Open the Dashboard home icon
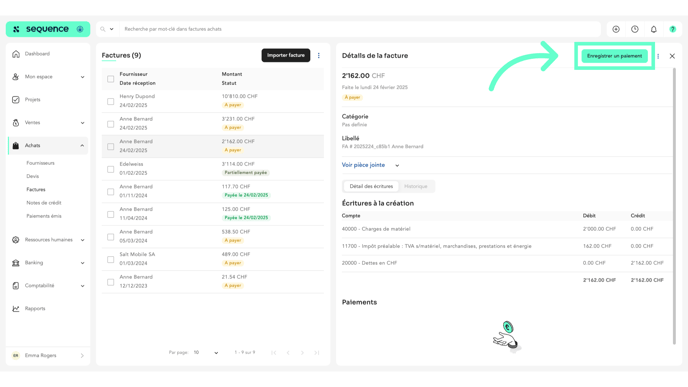The width and height of the screenshot is (688, 387). pos(16,54)
